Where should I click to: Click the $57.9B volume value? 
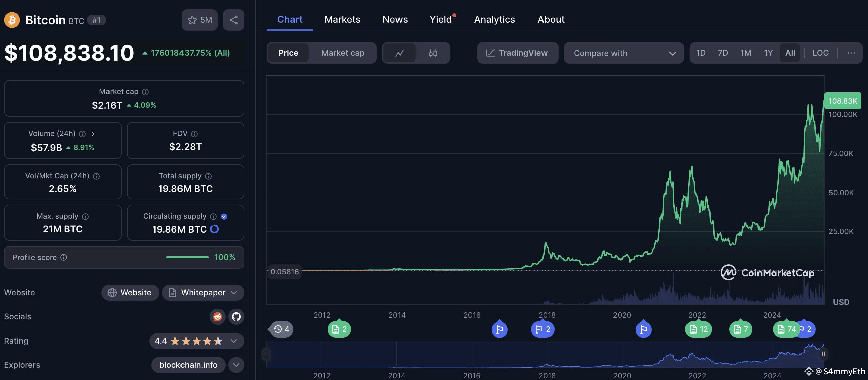click(x=47, y=148)
